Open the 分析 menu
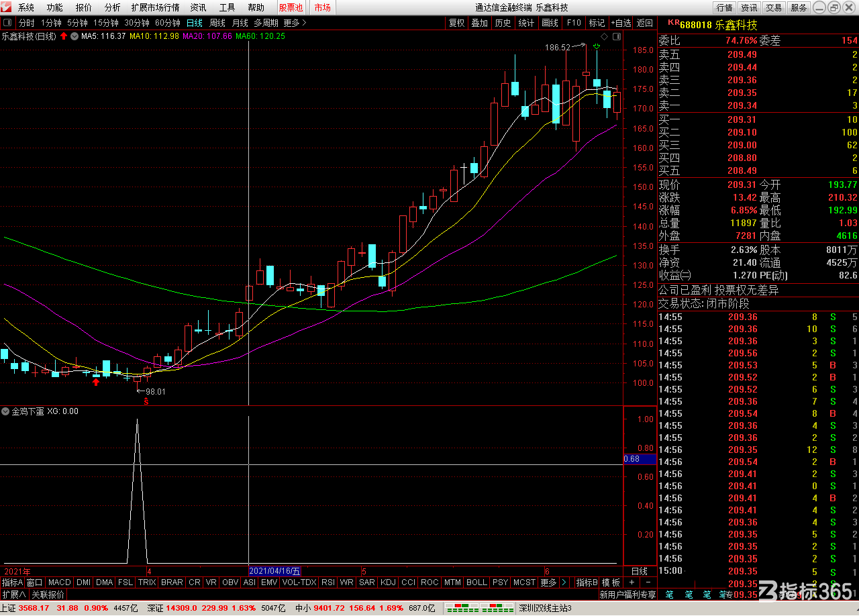This screenshot has width=859, height=616. (x=113, y=7)
